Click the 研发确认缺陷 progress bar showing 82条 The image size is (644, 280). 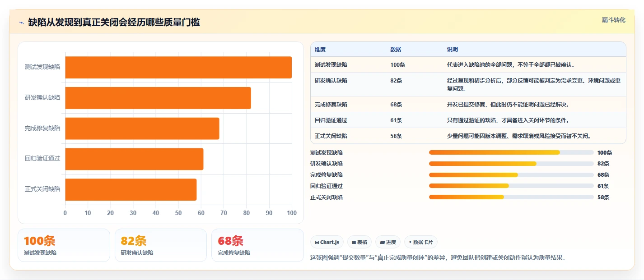pyautogui.click(x=511, y=164)
